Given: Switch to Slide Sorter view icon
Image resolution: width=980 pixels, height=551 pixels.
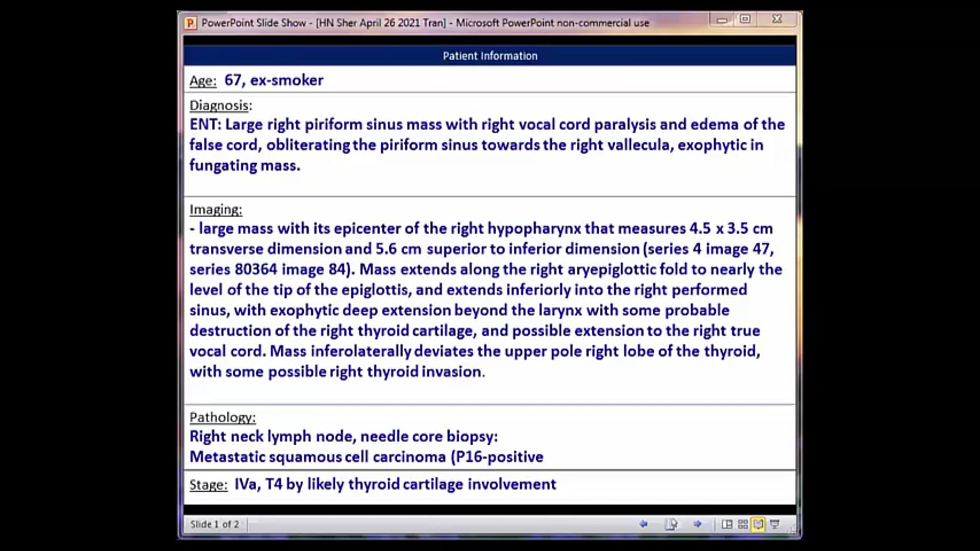Looking at the screenshot, I should click(743, 524).
